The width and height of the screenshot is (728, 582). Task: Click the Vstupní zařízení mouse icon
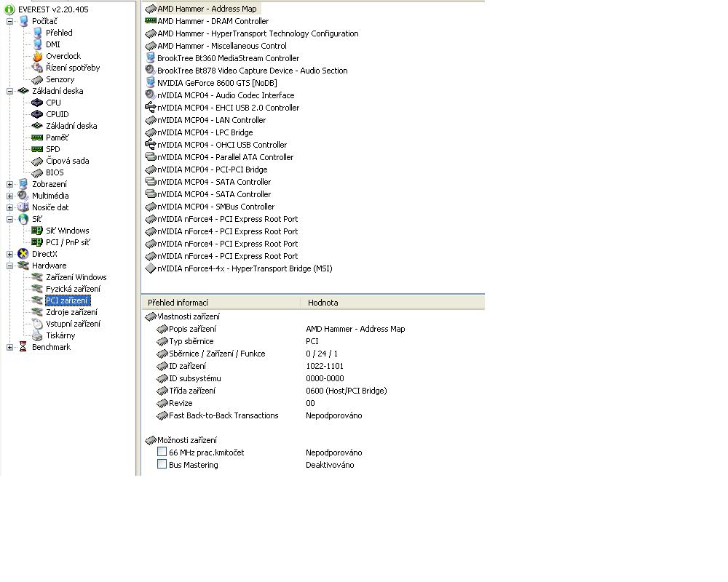(x=37, y=324)
